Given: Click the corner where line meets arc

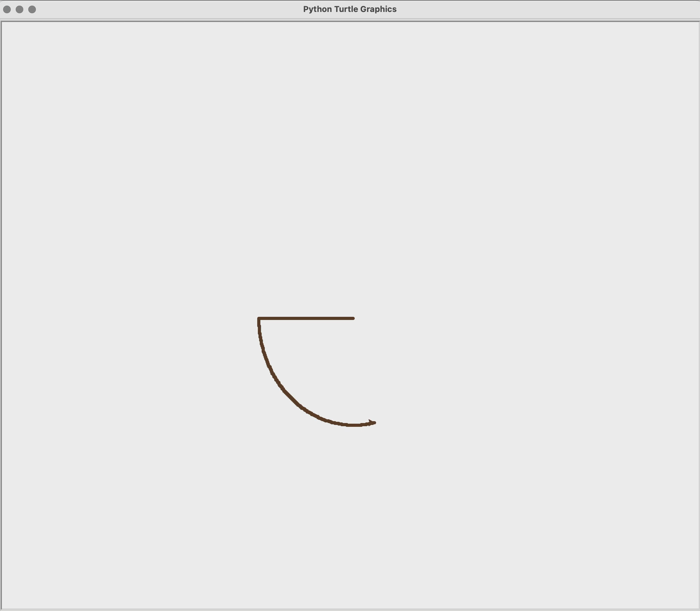Looking at the screenshot, I should coord(259,319).
